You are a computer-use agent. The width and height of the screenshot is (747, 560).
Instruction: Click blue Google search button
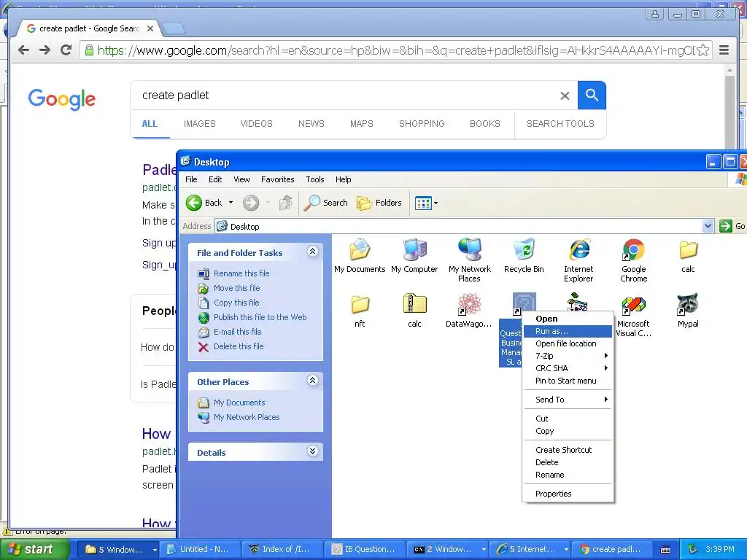[x=592, y=96]
